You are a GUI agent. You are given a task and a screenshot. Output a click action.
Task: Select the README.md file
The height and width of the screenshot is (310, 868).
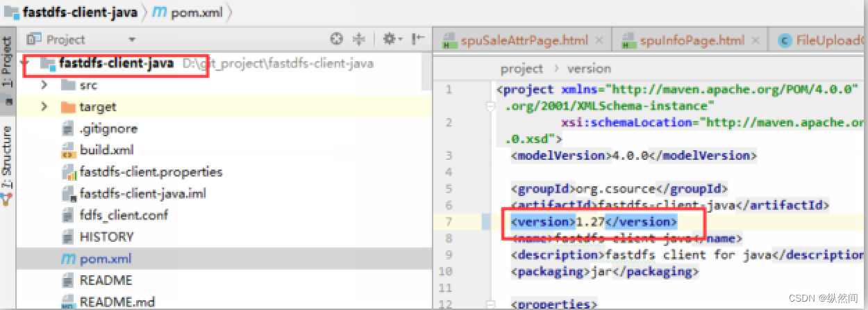coord(117,302)
